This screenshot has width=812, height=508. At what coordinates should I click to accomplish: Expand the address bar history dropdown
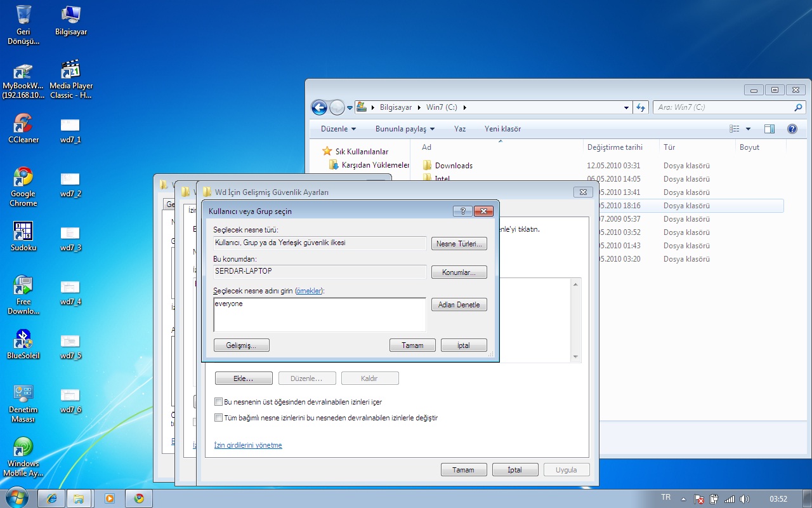tap(627, 107)
